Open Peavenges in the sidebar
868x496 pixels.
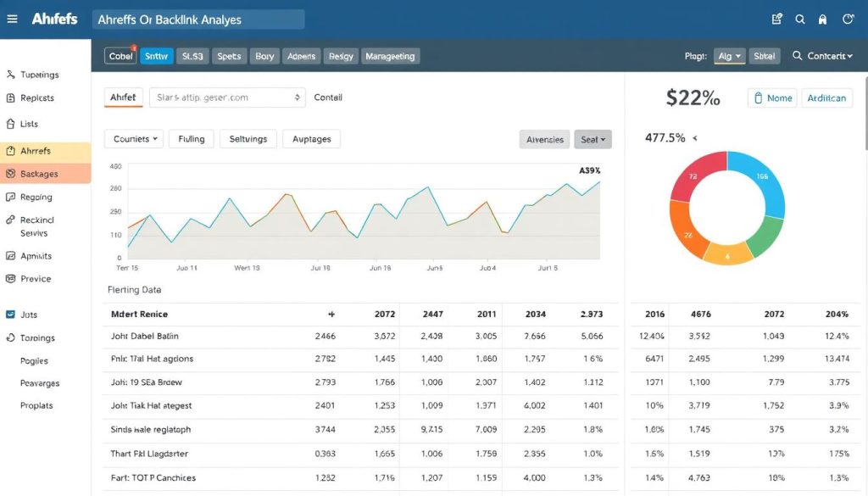[x=40, y=383]
